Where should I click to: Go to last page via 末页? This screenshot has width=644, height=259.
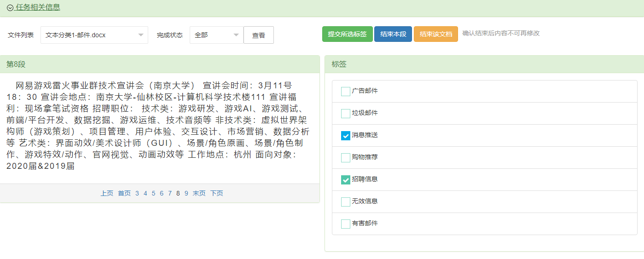point(199,193)
